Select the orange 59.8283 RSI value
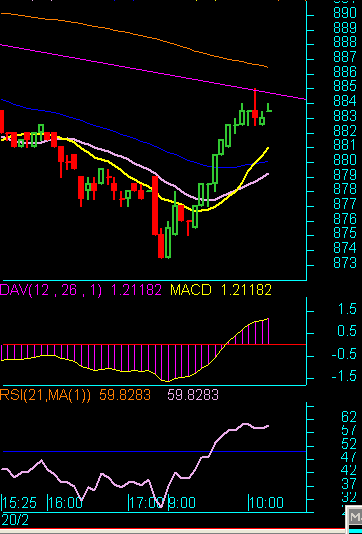Viewport: 362px width, 534px height. [x=125, y=395]
